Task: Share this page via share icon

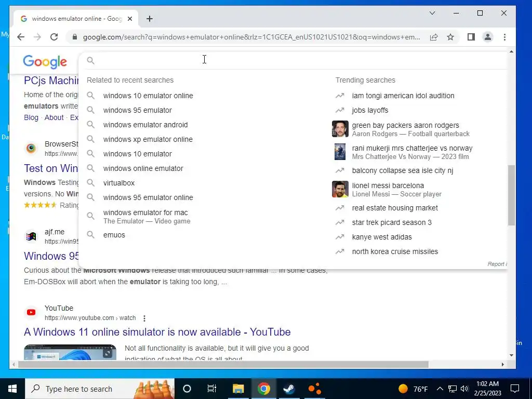Action: click(434, 37)
